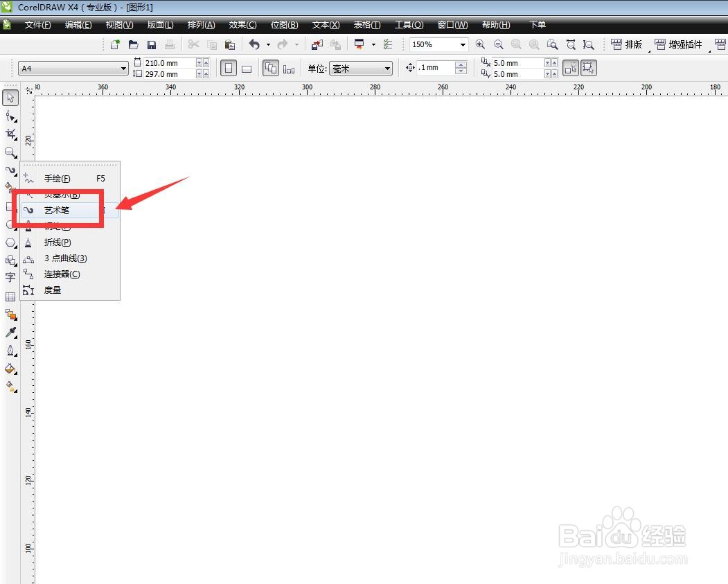Expand the launcher dropdown arrow
This screenshot has width=728, height=584.
[x=374, y=44]
